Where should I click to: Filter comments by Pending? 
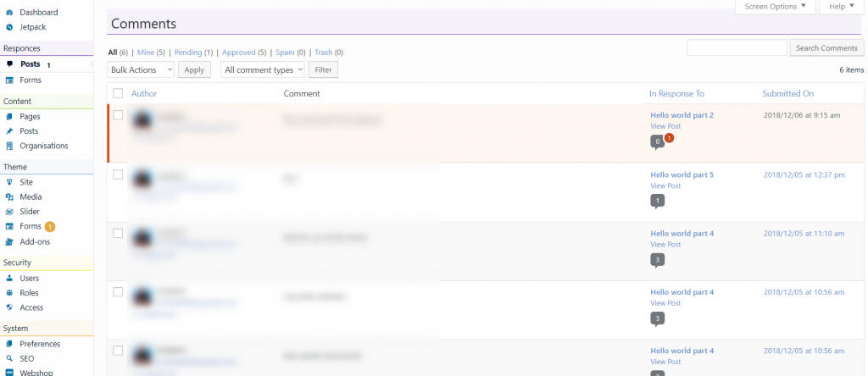[188, 53]
